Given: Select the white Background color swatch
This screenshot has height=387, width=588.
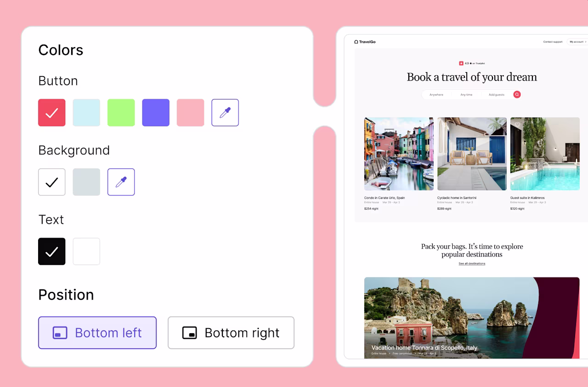Looking at the screenshot, I should [x=52, y=182].
